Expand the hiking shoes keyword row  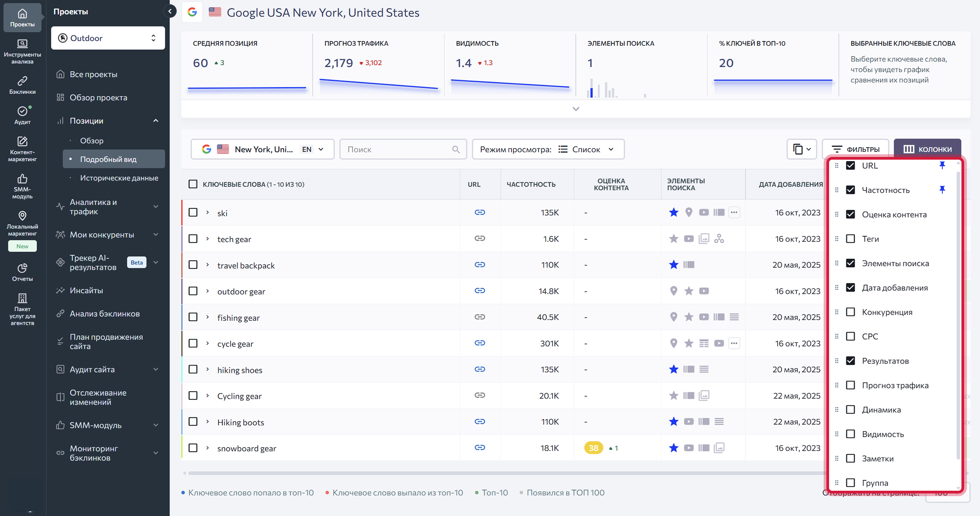207,369
